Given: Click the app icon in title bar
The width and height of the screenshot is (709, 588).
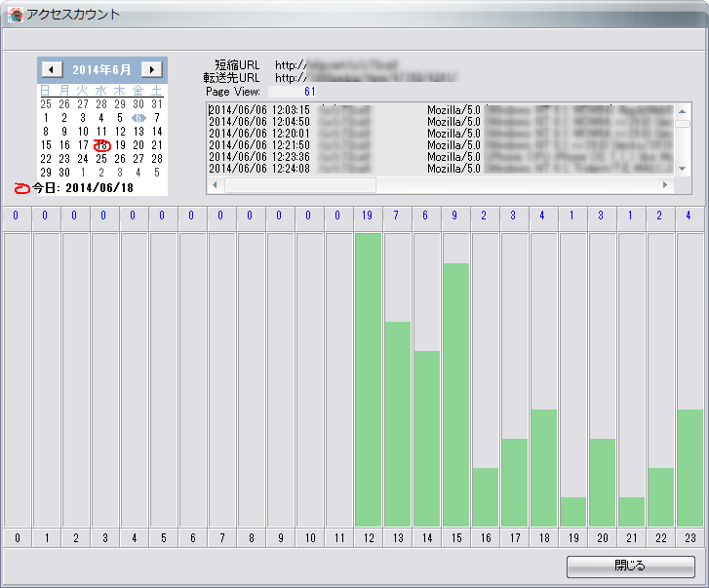Looking at the screenshot, I should (15, 15).
